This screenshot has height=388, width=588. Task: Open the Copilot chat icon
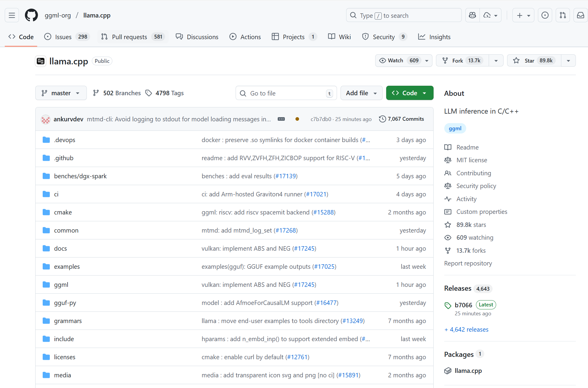tap(472, 15)
